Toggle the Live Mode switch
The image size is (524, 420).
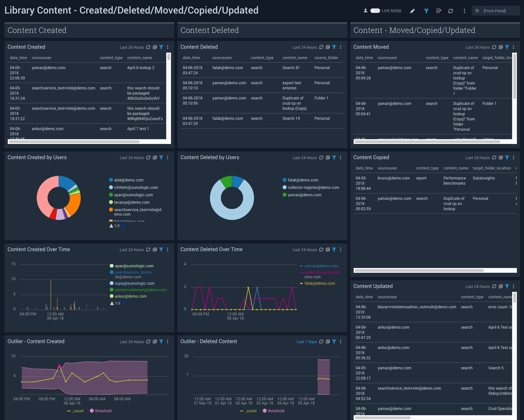[x=375, y=11]
